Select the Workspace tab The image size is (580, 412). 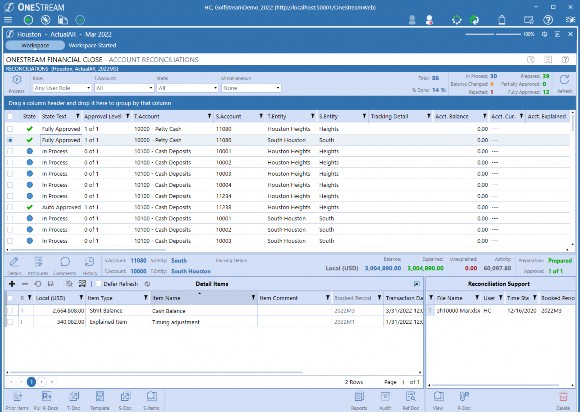[x=35, y=45]
